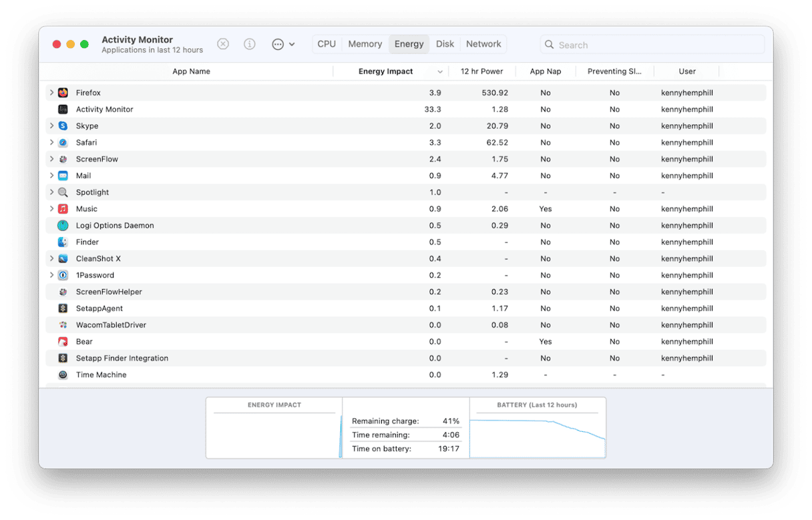
Task: Switch to the CPU tab
Action: point(327,44)
